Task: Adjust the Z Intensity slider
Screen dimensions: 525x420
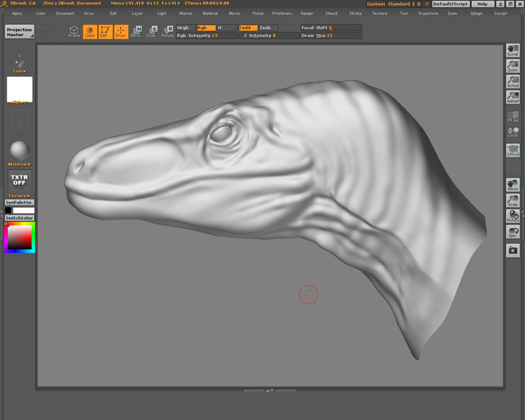Action: pyautogui.click(x=269, y=35)
